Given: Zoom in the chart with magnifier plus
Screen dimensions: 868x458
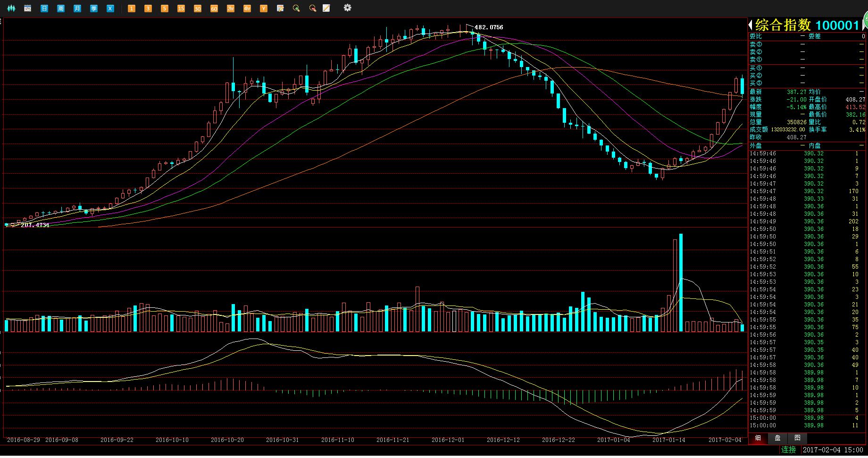Looking at the screenshot, I should point(296,8).
